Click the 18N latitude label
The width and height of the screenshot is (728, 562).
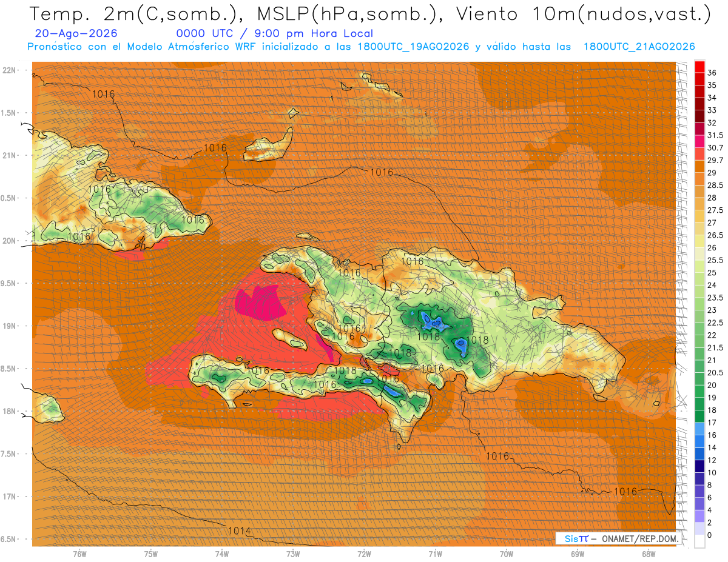point(10,411)
